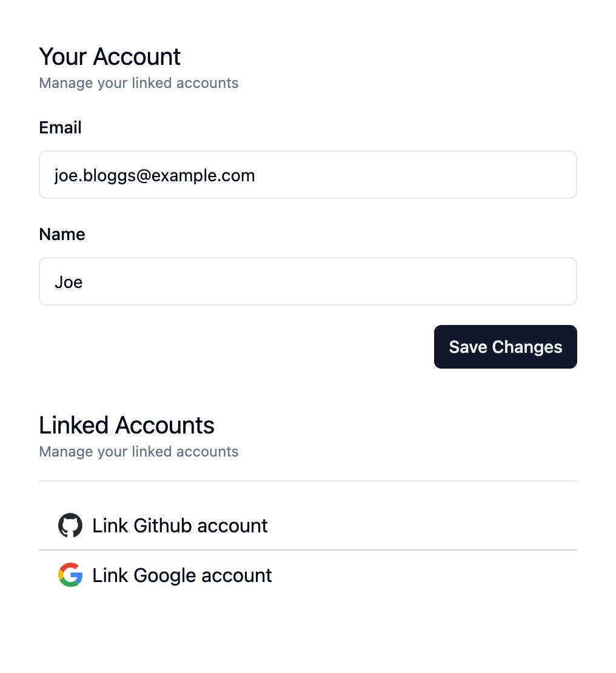This screenshot has height=673, width=616.
Task: Click the Your Account heading
Action: (110, 56)
